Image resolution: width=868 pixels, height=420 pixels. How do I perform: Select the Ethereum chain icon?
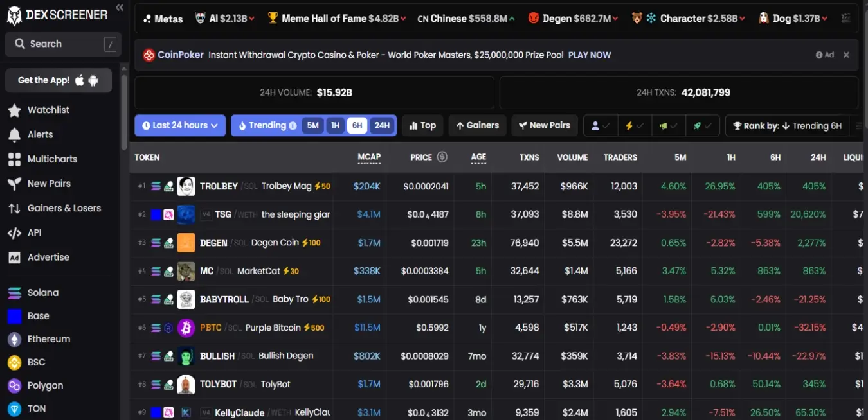point(14,339)
